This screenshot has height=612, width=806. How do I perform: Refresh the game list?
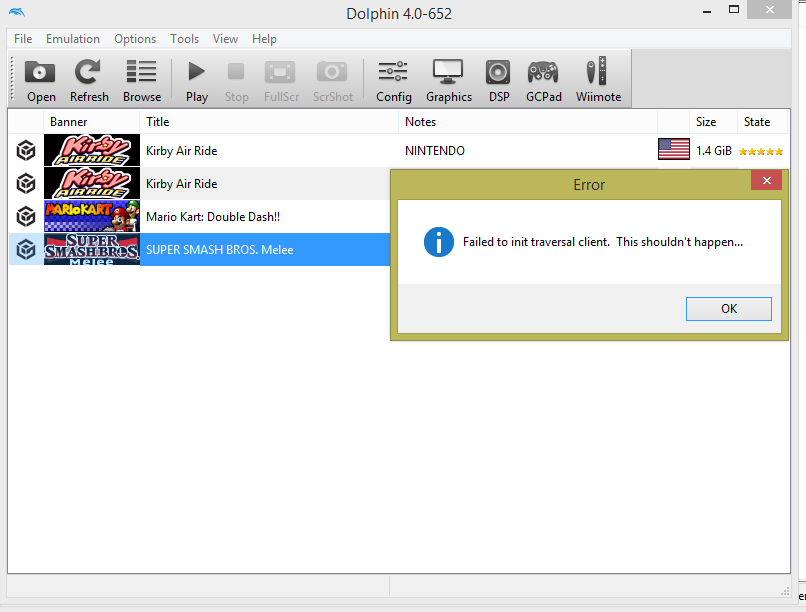tap(89, 81)
